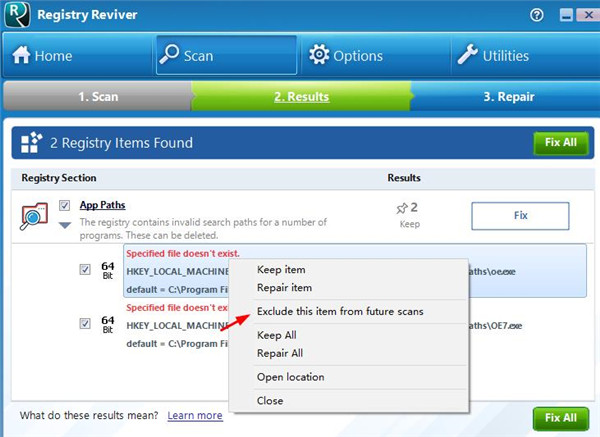600x437 pixels.
Task: Go to step 3. Repair
Action: pos(507,96)
